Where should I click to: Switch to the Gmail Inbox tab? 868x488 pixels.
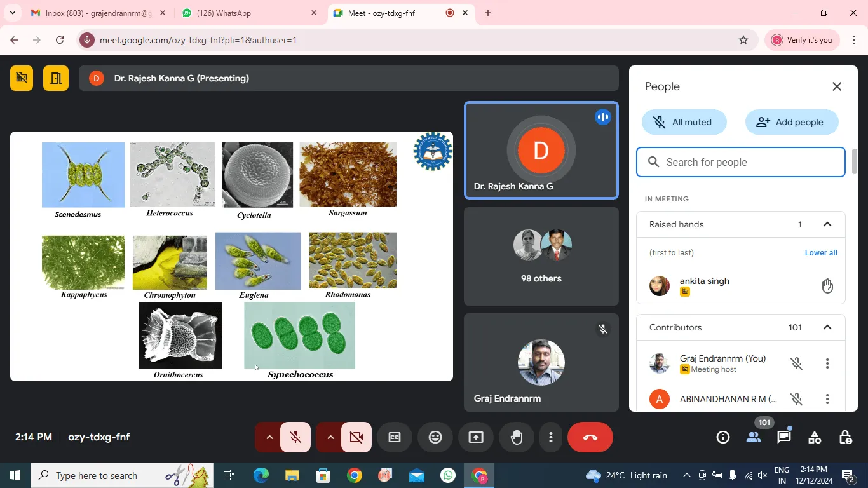pyautogui.click(x=98, y=13)
